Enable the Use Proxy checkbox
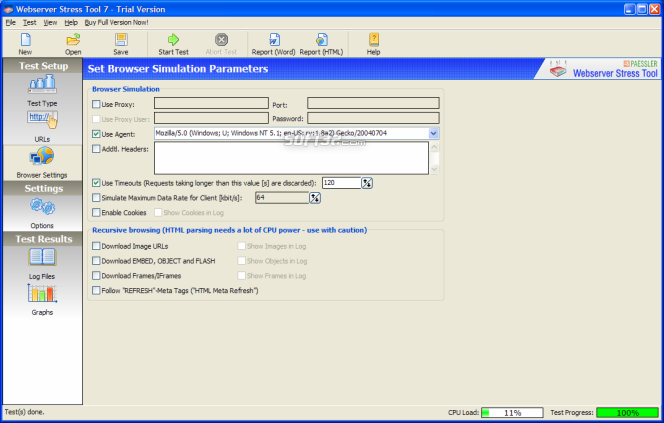The height and width of the screenshot is (423, 664). click(x=96, y=104)
